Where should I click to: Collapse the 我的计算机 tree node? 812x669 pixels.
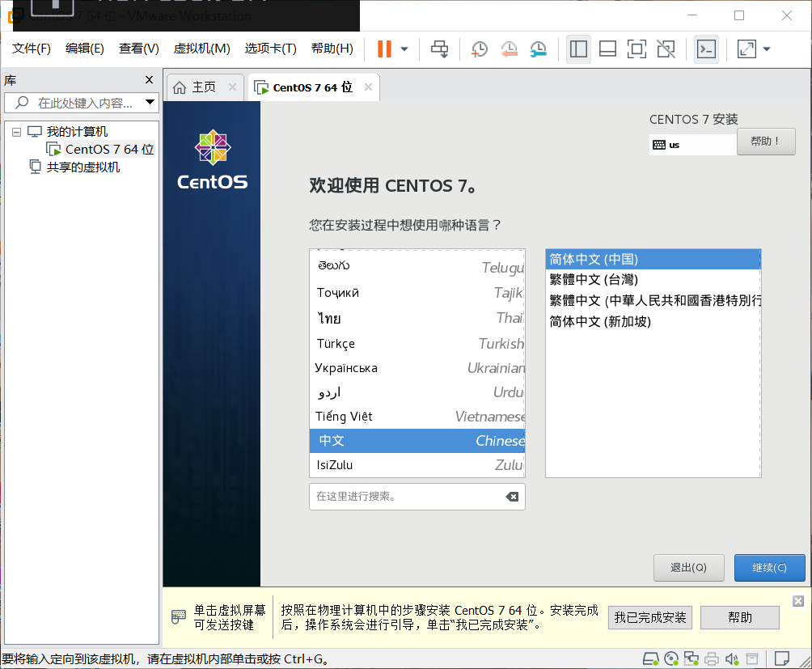coord(16,132)
